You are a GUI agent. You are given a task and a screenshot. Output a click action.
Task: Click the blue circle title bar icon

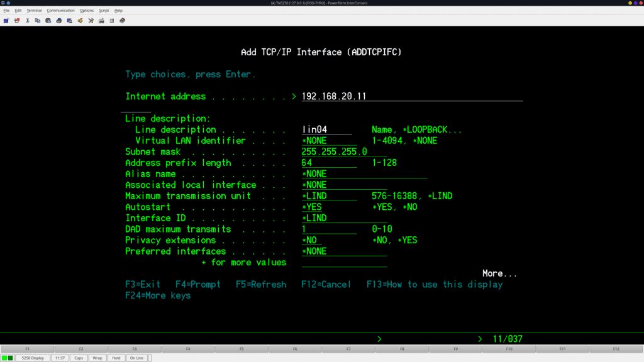[8, 3]
